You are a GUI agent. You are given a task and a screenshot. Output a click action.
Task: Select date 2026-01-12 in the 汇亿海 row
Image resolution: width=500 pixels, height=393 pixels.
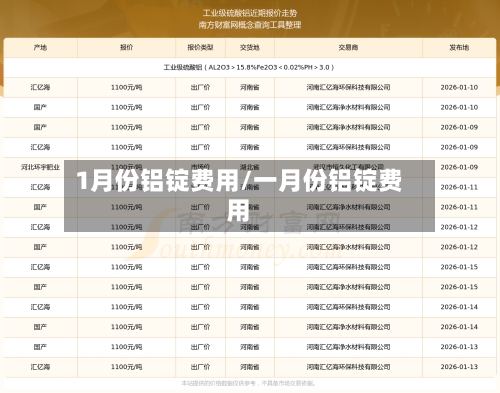pyautogui.click(x=459, y=227)
